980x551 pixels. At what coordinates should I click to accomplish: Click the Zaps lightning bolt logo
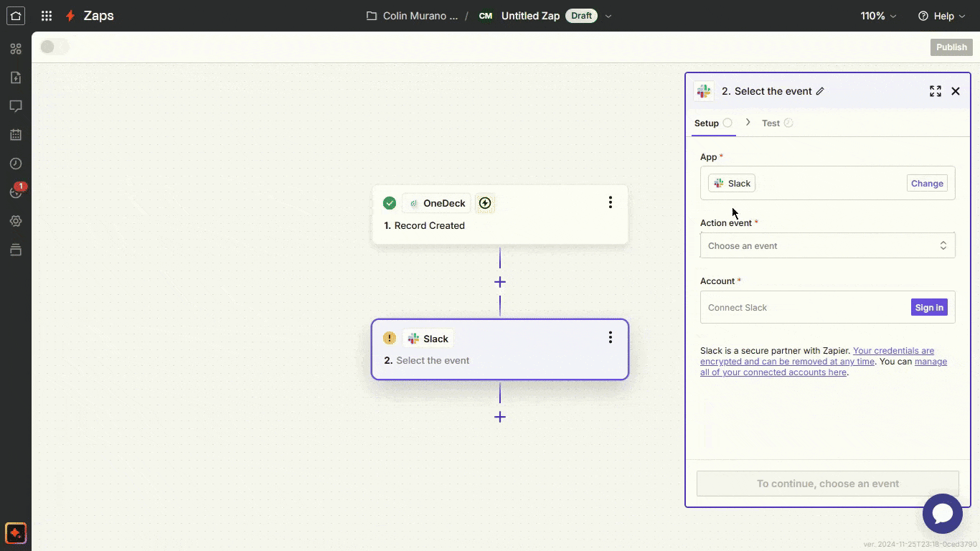[70, 16]
